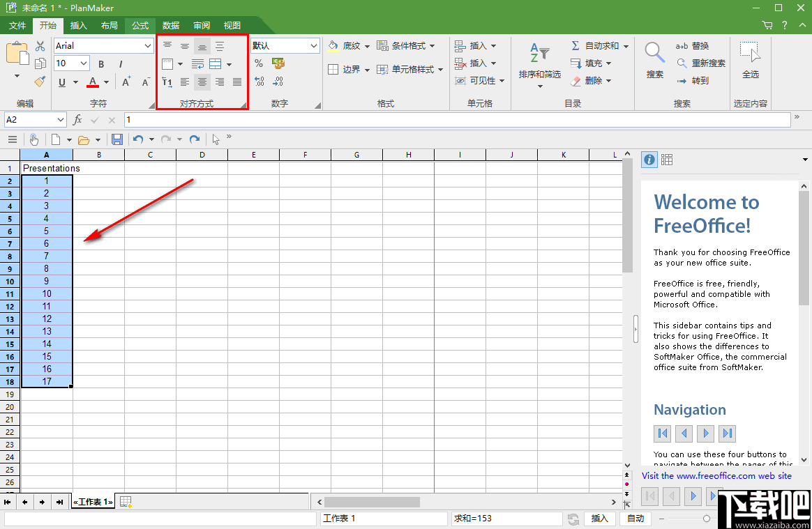Toggle bold formatting
The width and height of the screenshot is (812, 529).
(x=100, y=63)
